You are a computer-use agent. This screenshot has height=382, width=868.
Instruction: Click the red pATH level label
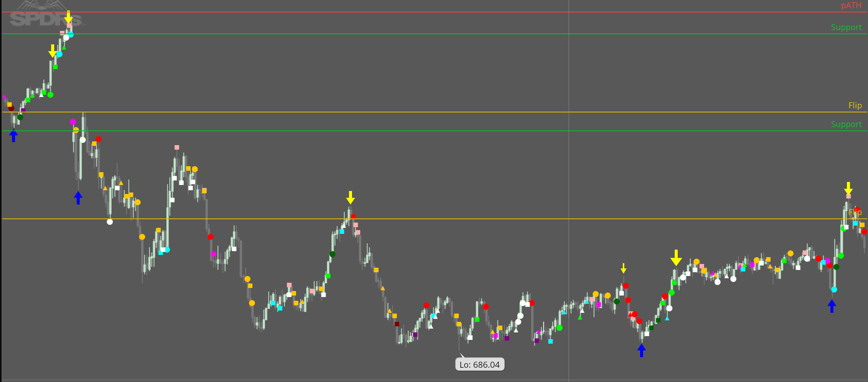[851, 6]
